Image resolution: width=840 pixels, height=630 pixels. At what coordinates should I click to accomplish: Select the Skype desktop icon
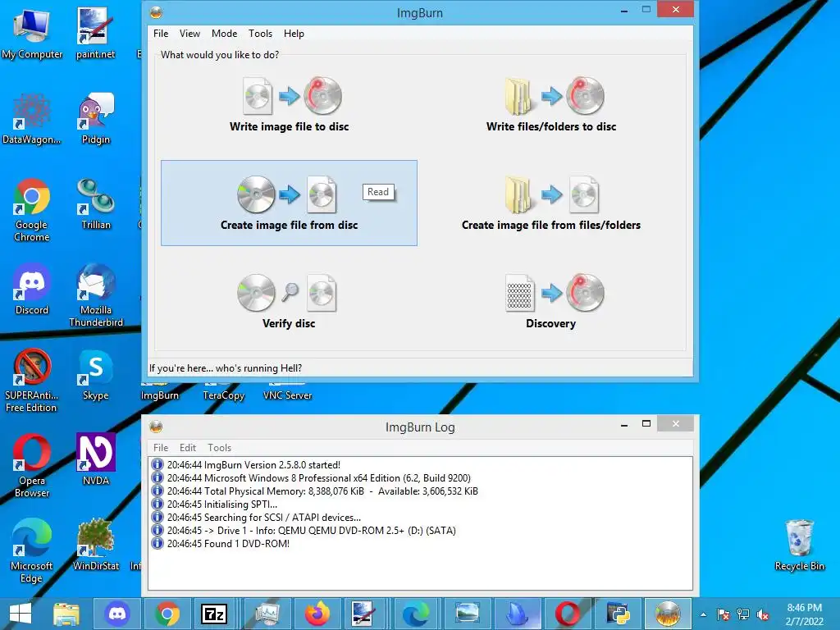coord(95,375)
